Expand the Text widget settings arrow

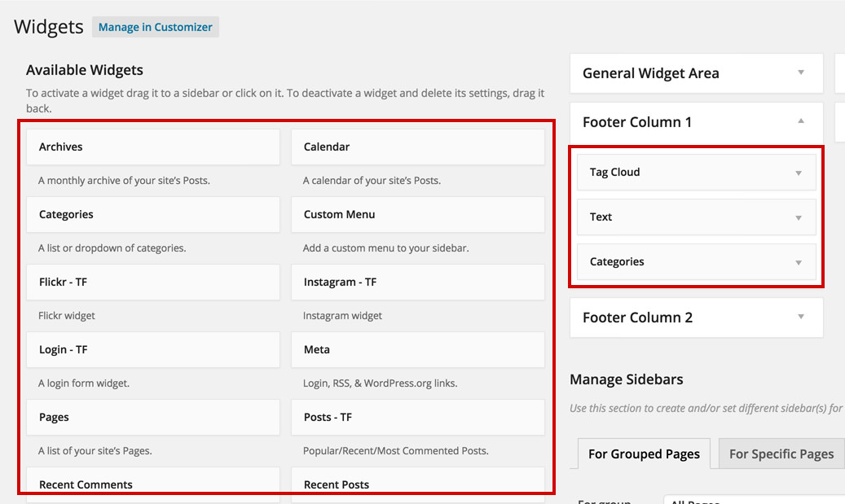tap(799, 217)
